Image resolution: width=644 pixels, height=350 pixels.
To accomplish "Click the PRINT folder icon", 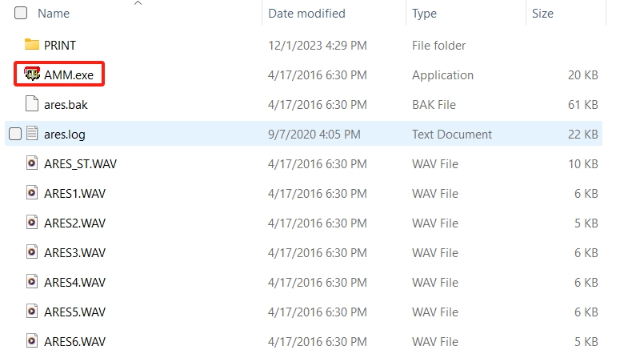I will [x=32, y=45].
